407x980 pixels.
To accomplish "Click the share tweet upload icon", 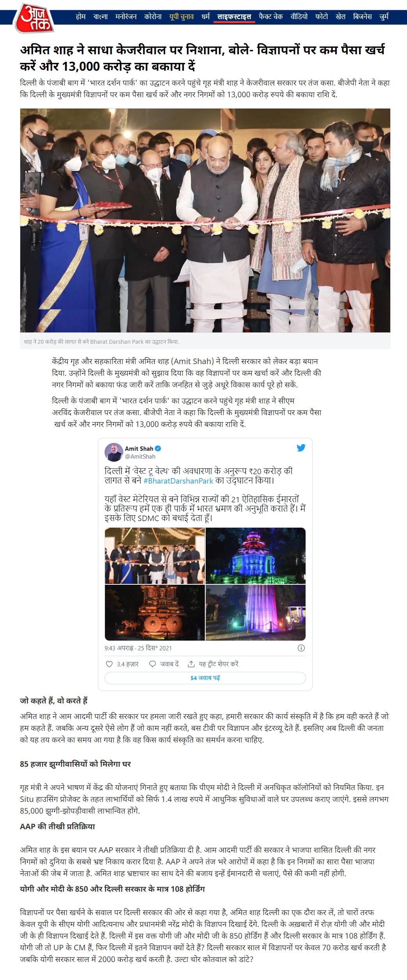I will 191,664.
